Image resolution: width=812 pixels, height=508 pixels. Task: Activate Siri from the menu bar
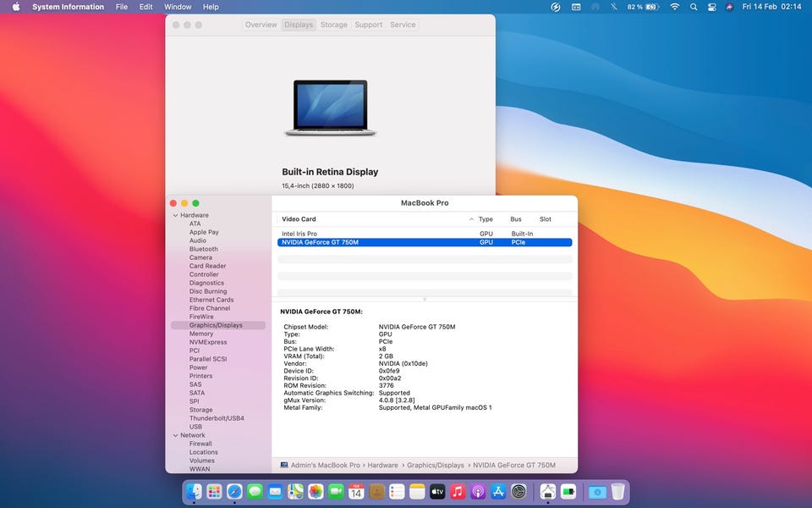click(x=730, y=7)
